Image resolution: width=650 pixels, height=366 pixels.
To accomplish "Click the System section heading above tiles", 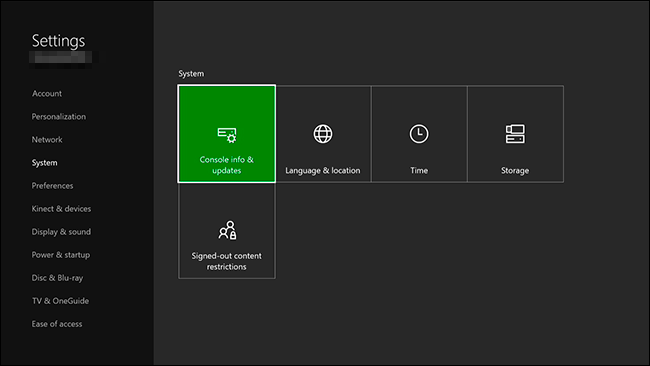I will coord(191,74).
